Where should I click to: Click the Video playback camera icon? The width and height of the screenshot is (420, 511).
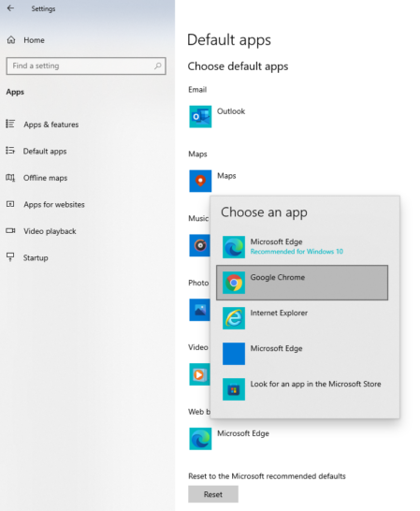[10, 231]
